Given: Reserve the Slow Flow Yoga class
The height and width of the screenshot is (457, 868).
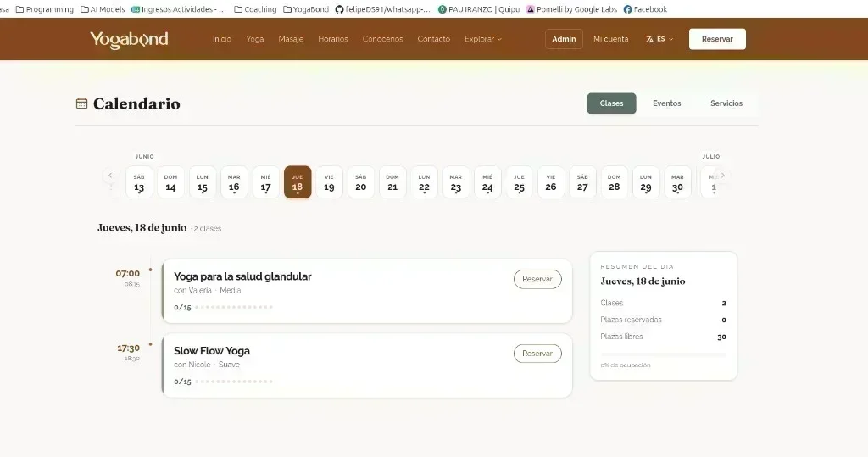Looking at the screenshot, I should click(x=537, y=354).
